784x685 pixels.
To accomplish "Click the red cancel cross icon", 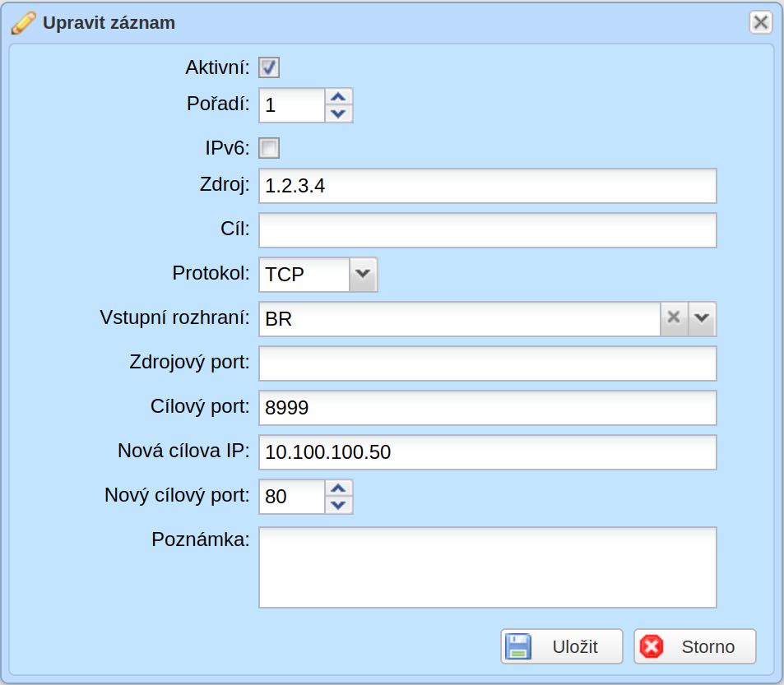I will (652, 646).
